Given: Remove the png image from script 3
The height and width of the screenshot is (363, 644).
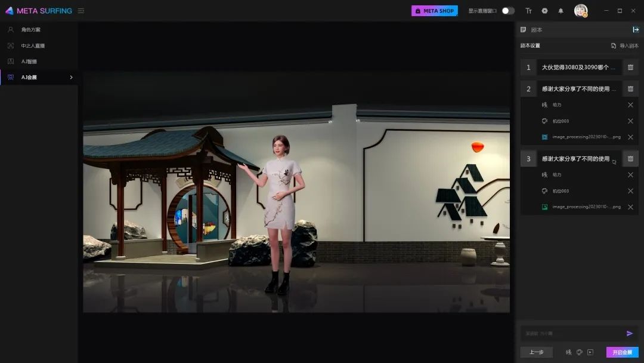Looking at the screenshot, I should 630,207.
